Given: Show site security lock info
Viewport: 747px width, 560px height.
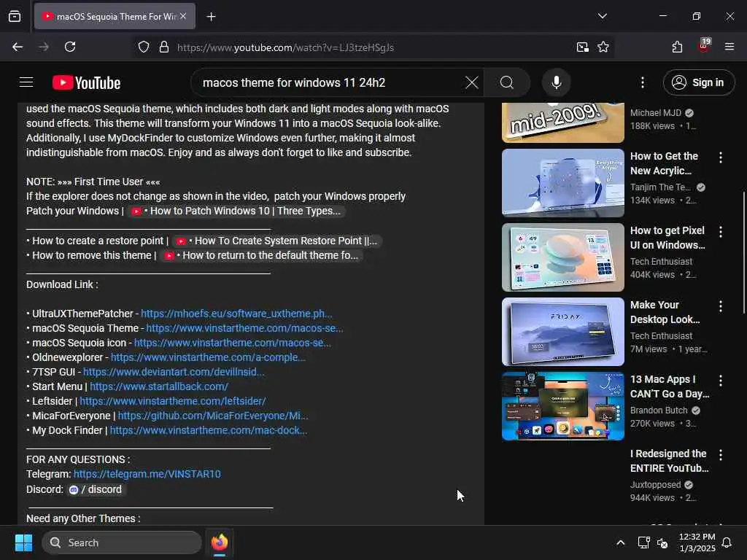Looking at the screenshot, I should click(x=164, y=47).
